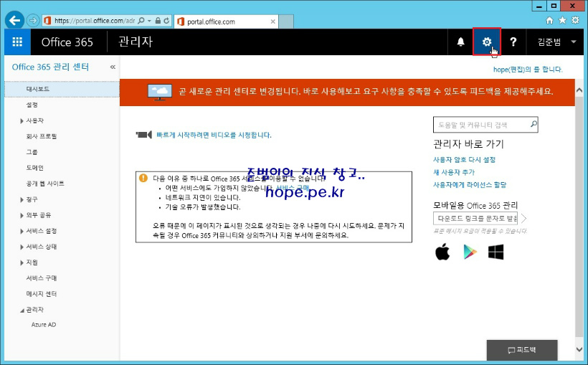Open browser favorites star icon
The image size is (588, 365).
coord(562,20)
